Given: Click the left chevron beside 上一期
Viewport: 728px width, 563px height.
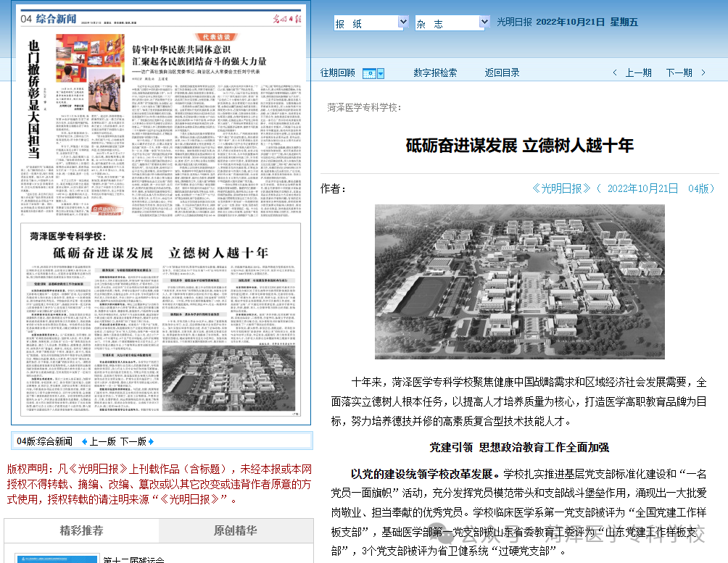Looking at the screenshot, I should tap(616, 73).
